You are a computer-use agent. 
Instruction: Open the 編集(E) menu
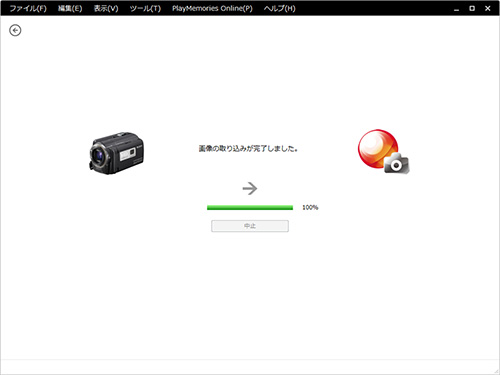[x=70, y=8]
